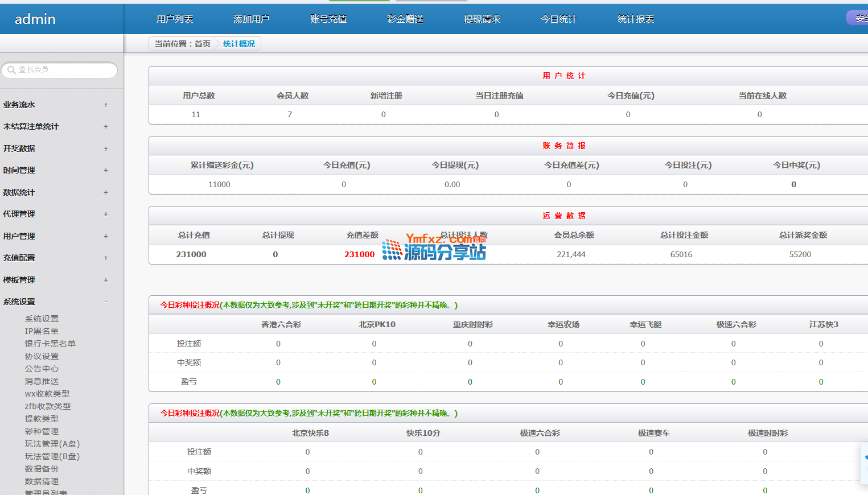Expand the 开奖数据 sidebar section
Image resolution: width=868 pixels, height=495 pixels.
106,148
